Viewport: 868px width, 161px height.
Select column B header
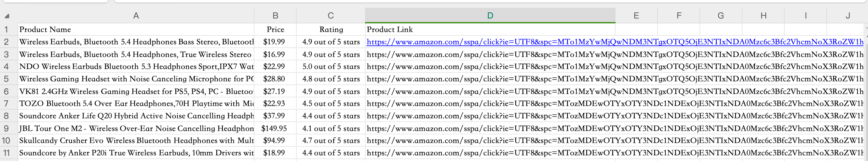point(275,16)
